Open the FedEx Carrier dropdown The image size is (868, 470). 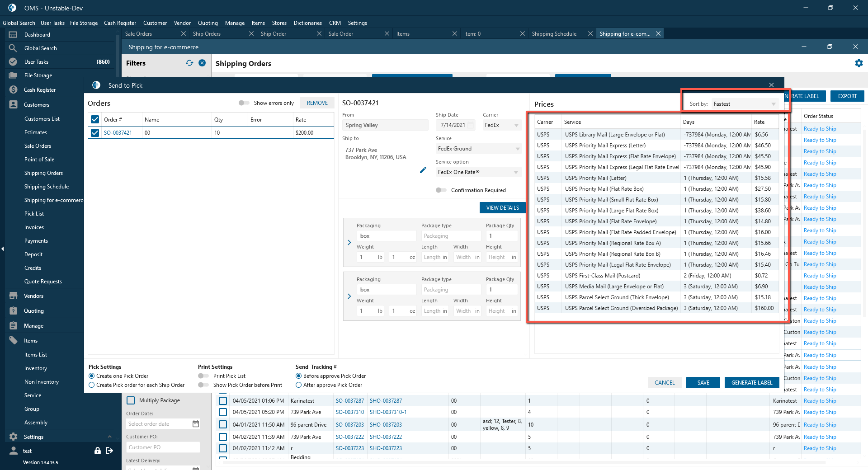[502, 125]
